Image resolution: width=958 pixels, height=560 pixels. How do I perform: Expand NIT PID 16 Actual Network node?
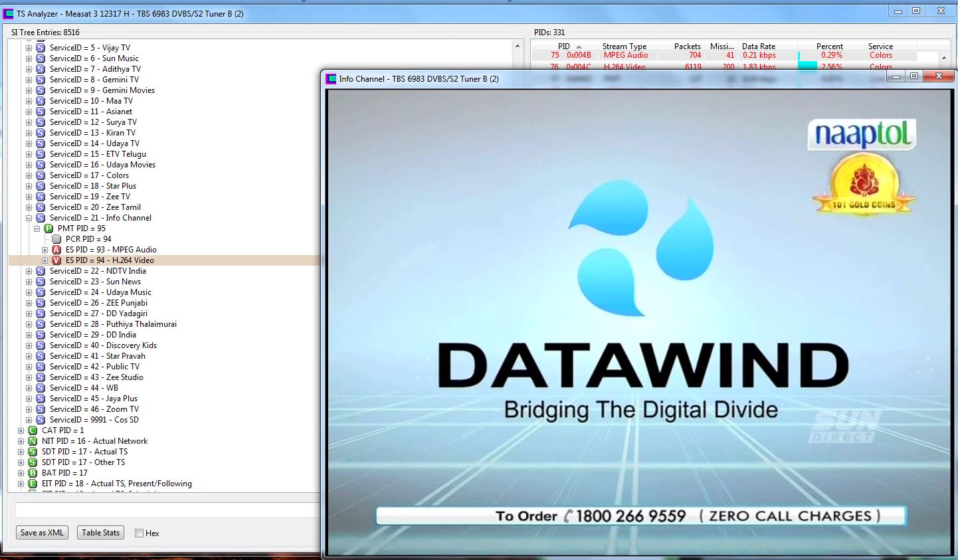coord(21,441)
